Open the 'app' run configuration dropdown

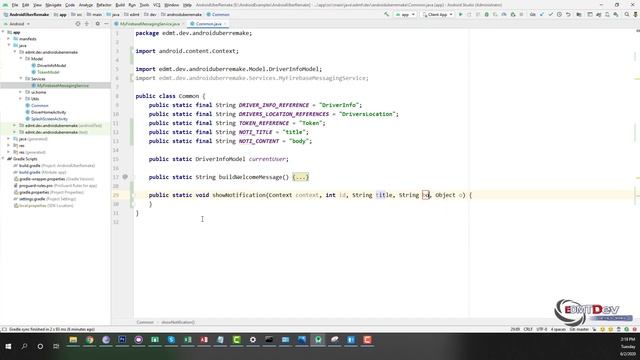coord(405,14)
